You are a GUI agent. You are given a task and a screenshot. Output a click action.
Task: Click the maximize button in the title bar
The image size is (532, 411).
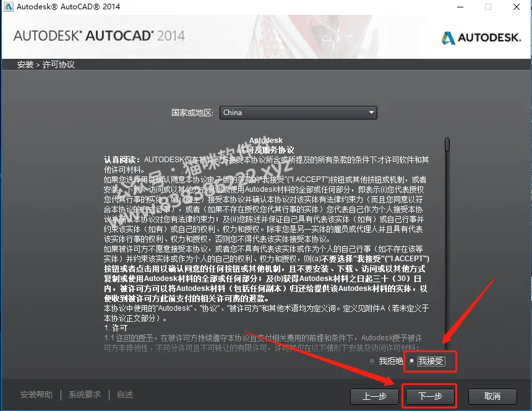click(x=488, y=7)
